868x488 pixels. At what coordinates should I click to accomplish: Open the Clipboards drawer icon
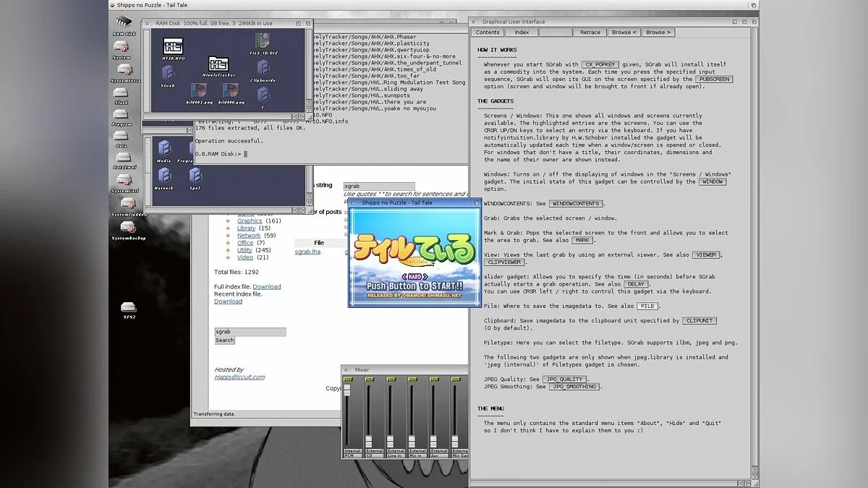(263, 69)
